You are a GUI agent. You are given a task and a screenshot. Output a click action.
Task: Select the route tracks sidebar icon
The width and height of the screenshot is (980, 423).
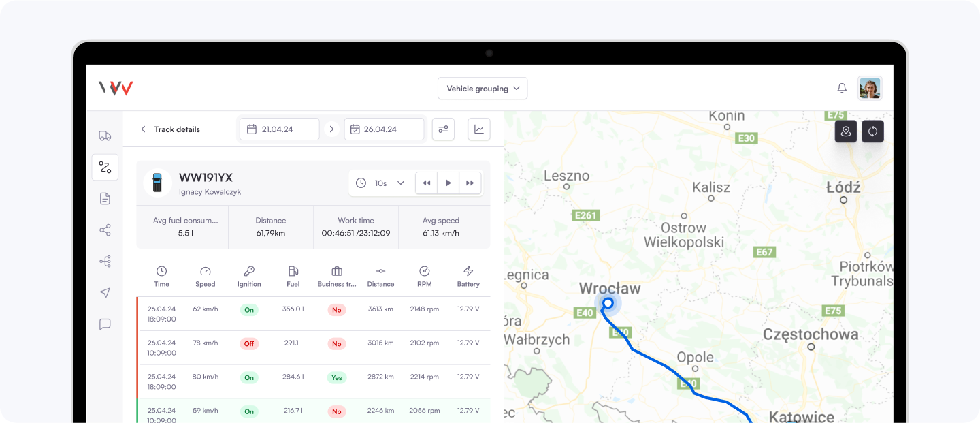(x=105, y=167)
